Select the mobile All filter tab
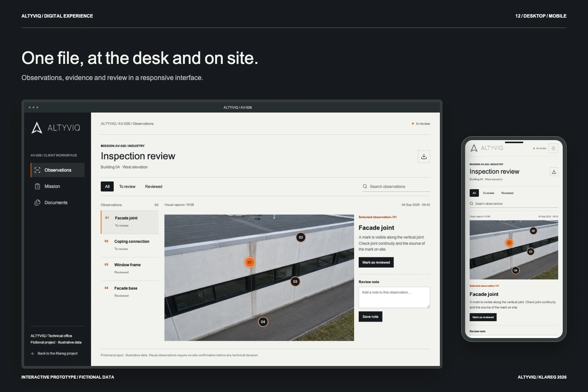 click(x=474, y=193)
